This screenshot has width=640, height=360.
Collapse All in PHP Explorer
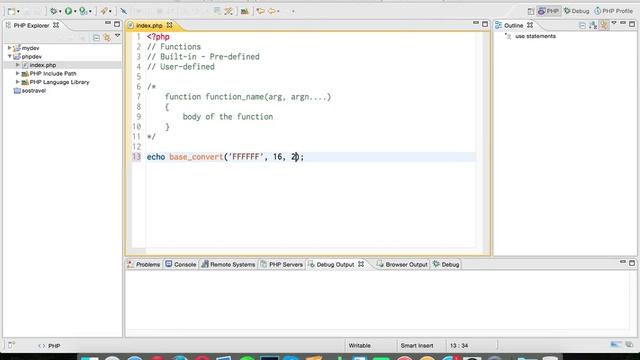[x=96, y=38]
